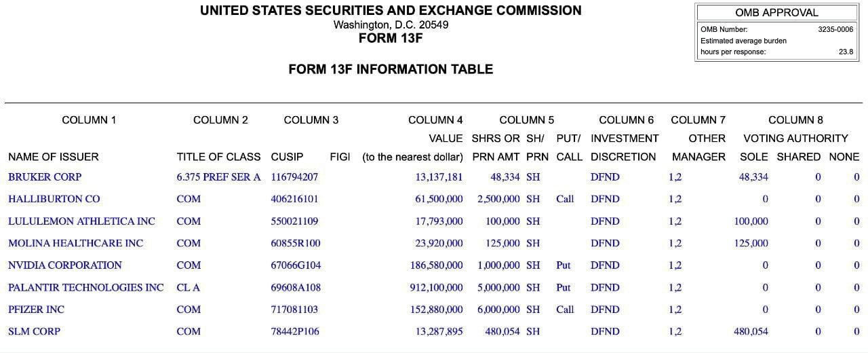
Task: Click the 6.375 PREF SER A class title
Action: (218, 177)
